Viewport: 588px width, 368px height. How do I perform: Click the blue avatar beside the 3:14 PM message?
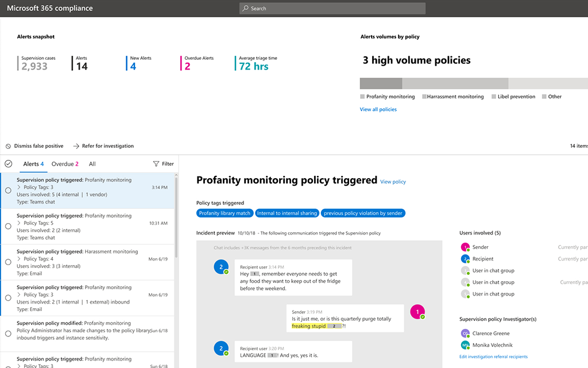221,267
